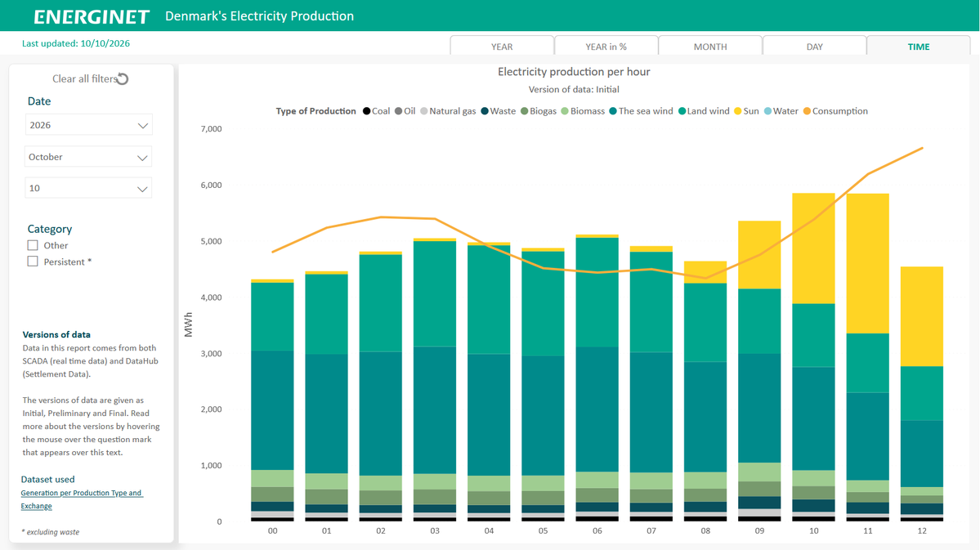
Task: Click the Date section heading
Action: click(x=38, y=101)
